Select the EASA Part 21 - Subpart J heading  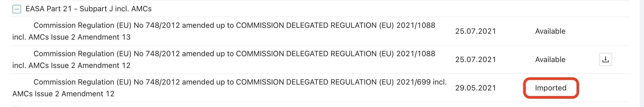click(x=89, y=9)
